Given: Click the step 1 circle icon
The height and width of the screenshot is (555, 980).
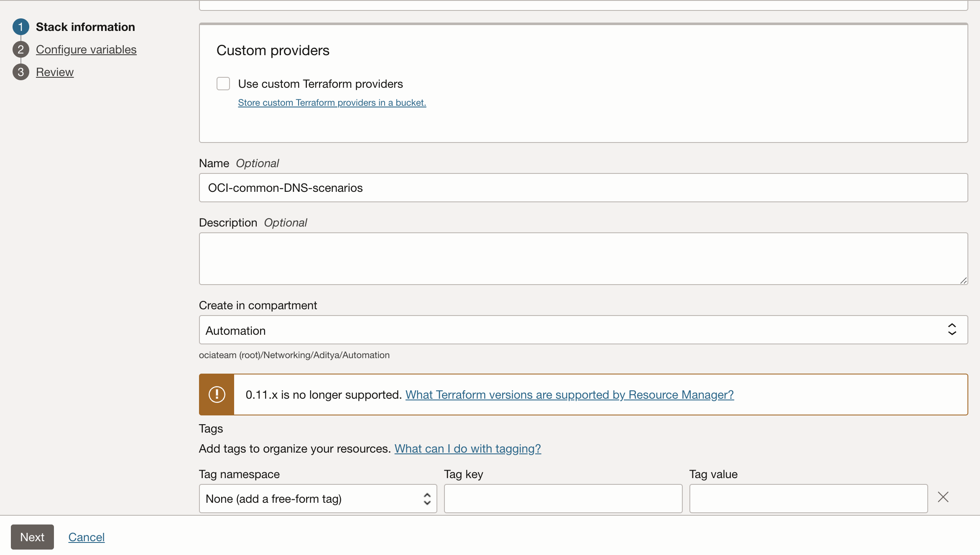Looking at the screenshot, I should click(x=20, y=27).
